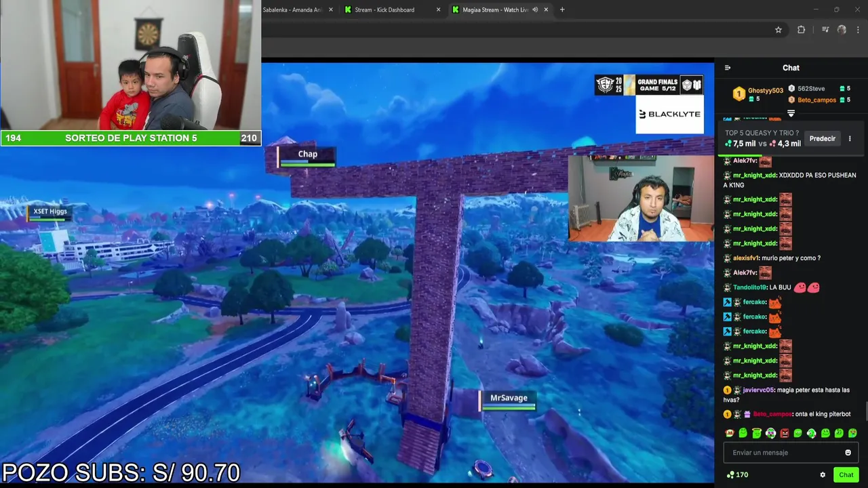Insert the halo green emote

[757, 433]
